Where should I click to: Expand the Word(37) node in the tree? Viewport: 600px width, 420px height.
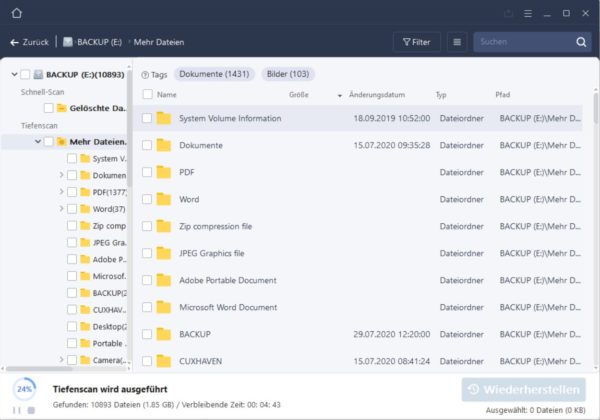61,208
